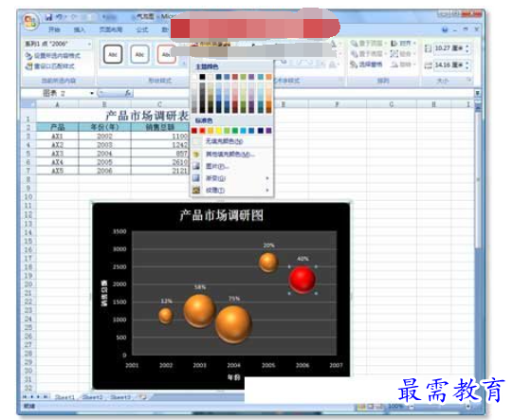
Task: Open the 旋转 rotate dropdown
Action: pos(403,64)
